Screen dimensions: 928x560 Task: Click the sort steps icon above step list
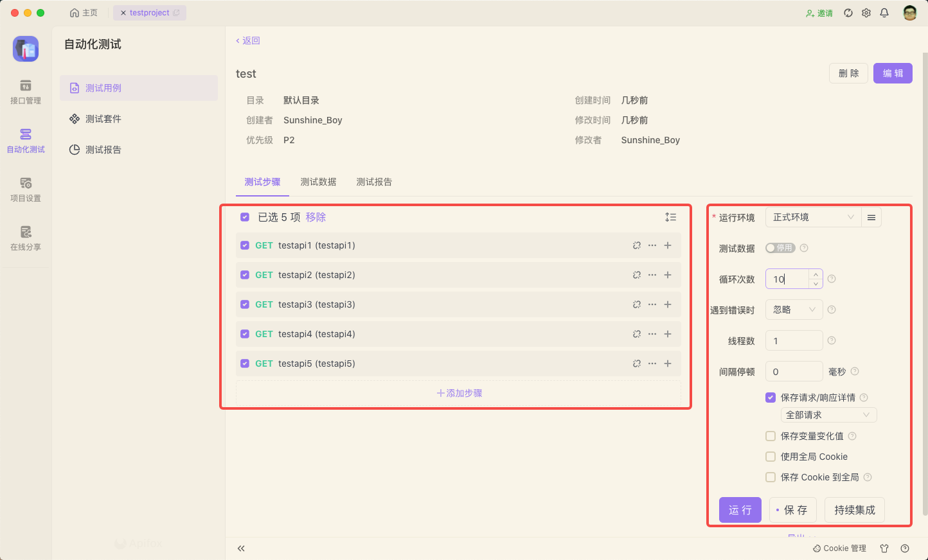point(670,217)
